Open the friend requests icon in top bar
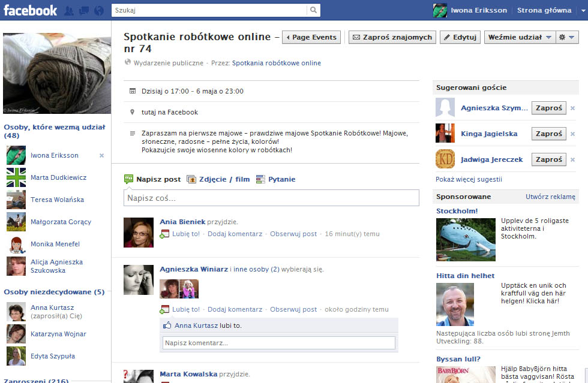588x383 pixels. coord(68,11)
